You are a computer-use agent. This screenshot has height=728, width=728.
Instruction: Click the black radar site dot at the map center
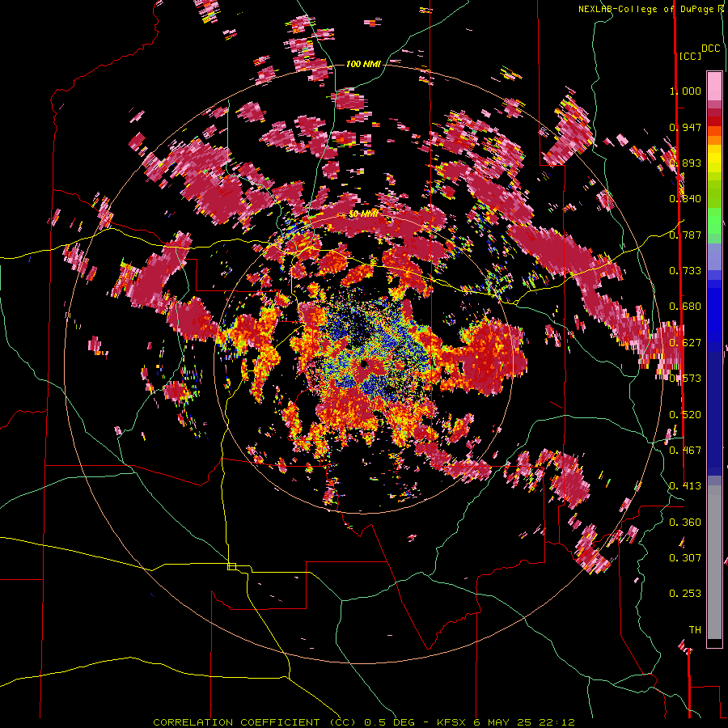(x=365, y=365)
